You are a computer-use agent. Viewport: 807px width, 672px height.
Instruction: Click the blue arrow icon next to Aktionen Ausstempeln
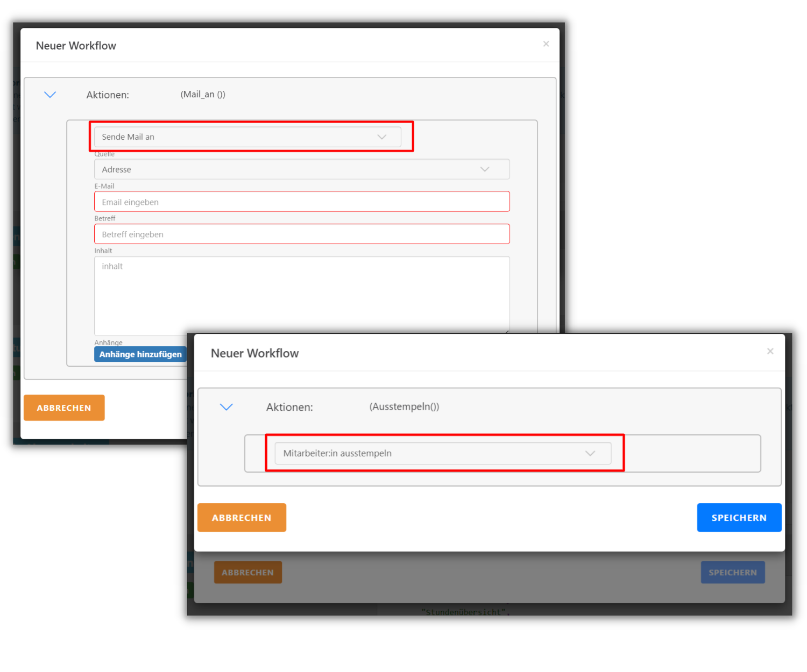[x=226, y=407]
